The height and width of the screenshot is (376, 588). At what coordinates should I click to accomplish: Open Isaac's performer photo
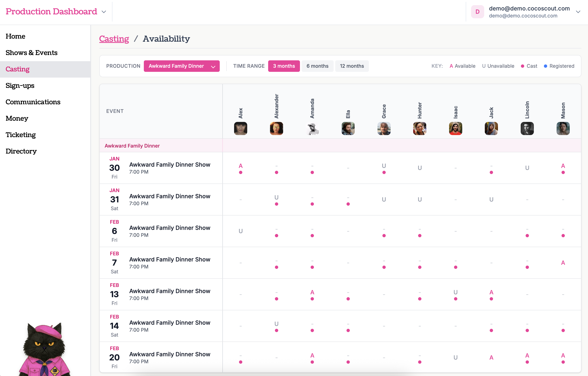[x=455, y=128]
